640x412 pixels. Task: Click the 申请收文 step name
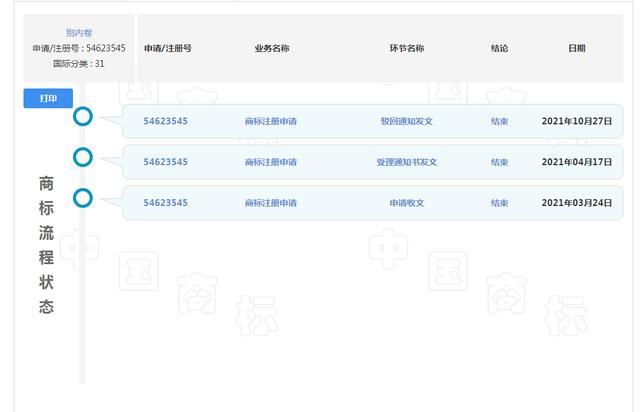[406, 203]
